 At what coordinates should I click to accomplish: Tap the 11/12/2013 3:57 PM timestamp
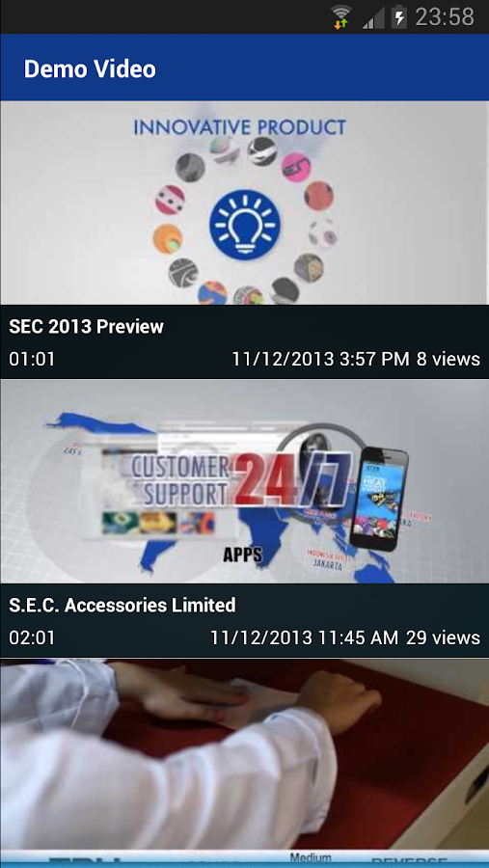[320, 360]
